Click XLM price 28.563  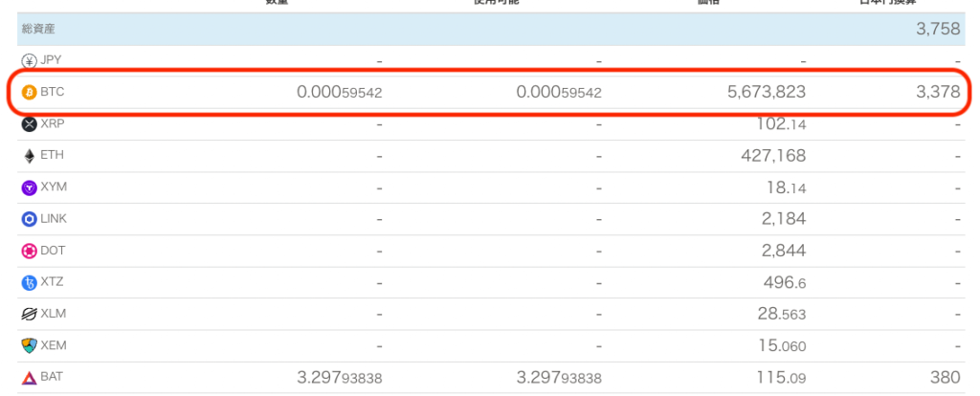(782, 314)
